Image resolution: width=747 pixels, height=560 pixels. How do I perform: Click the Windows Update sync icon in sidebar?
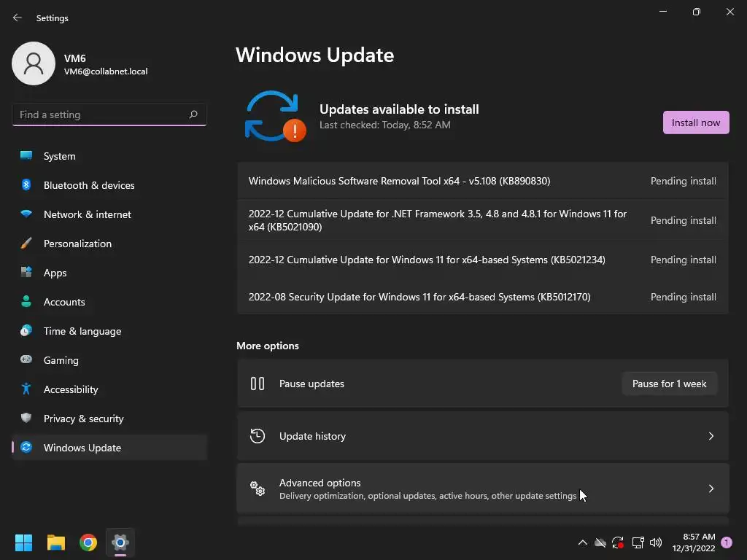(x=26, y=447)
